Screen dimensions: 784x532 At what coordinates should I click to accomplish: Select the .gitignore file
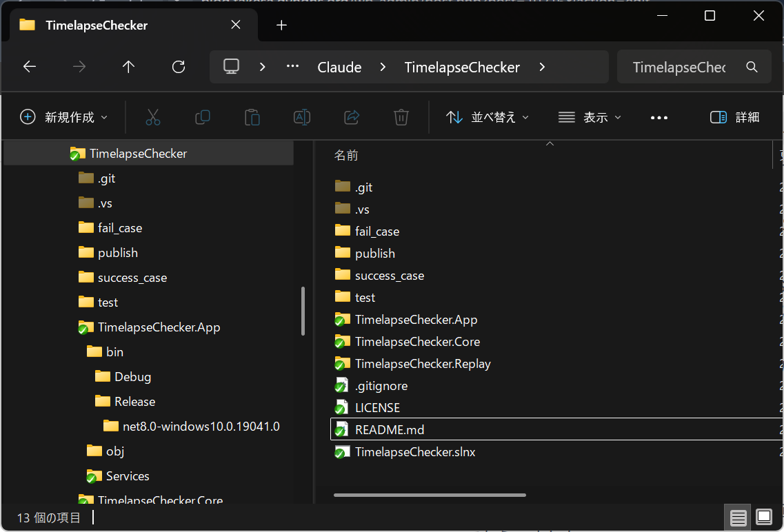557,386
